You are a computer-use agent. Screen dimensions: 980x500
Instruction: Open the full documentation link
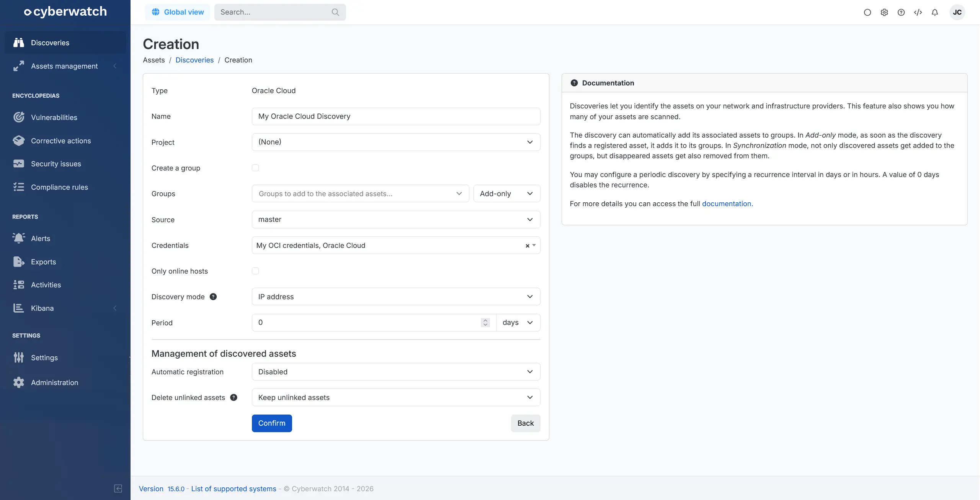tap(727, 203)
